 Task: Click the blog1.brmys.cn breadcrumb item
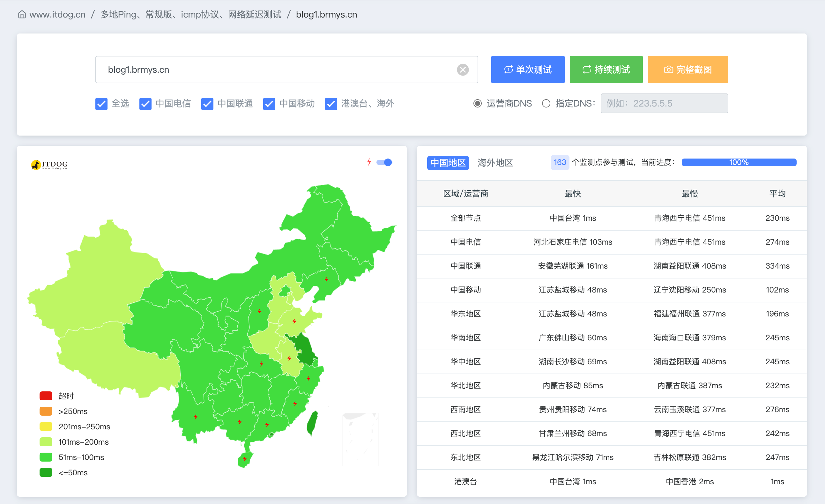pyautogui.click(x=326, y=14)
